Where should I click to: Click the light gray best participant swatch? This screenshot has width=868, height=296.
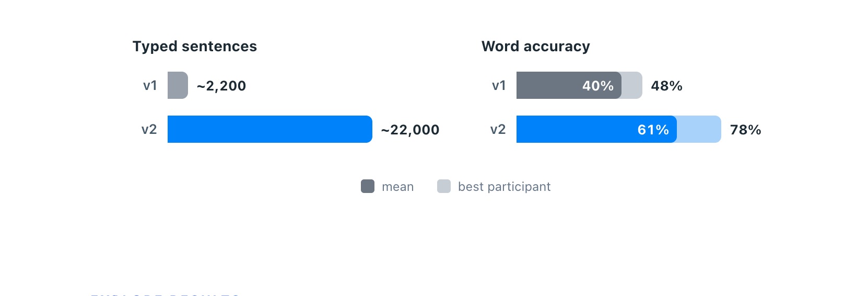coord(444,186)
